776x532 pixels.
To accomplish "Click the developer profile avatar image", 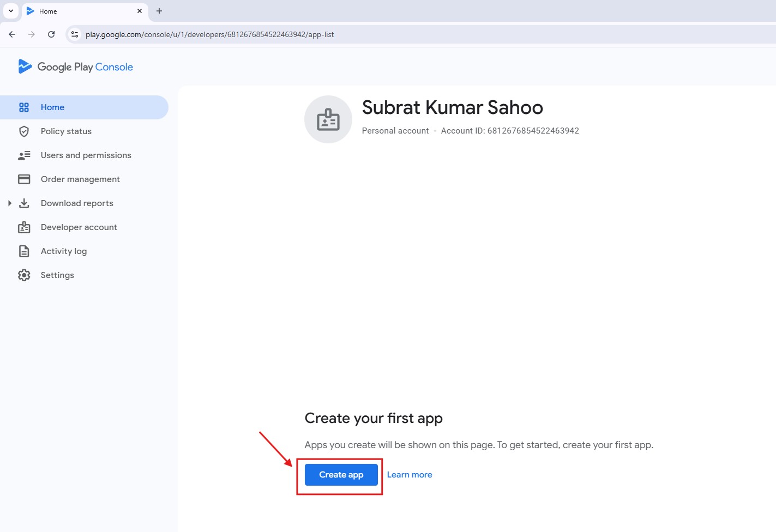I will click(328, 119).
